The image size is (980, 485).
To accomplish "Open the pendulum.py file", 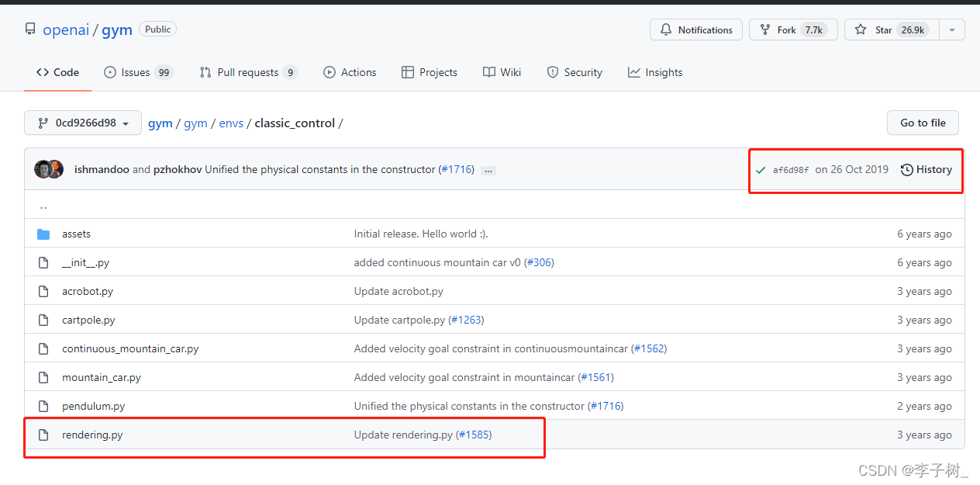I will 93,406.
